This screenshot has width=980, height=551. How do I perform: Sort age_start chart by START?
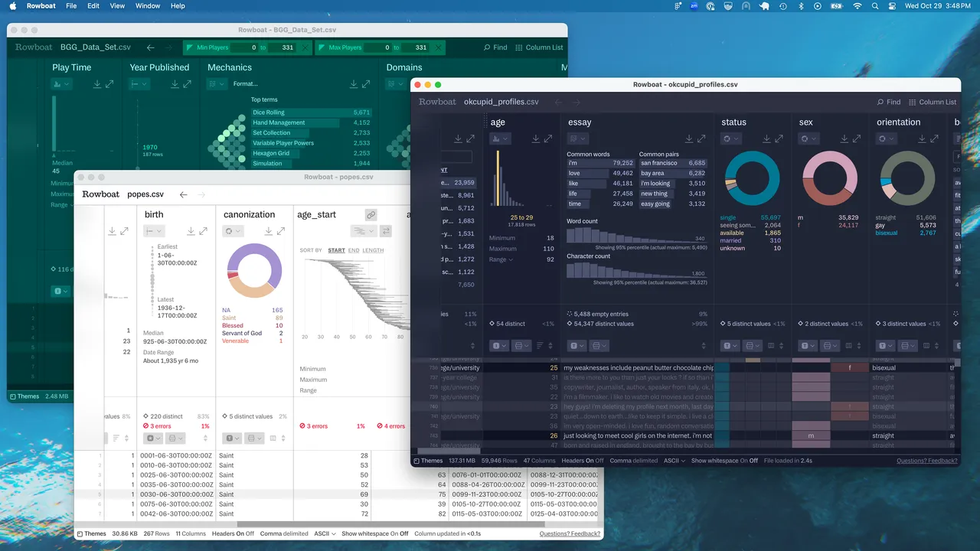[x=336, y=250]
